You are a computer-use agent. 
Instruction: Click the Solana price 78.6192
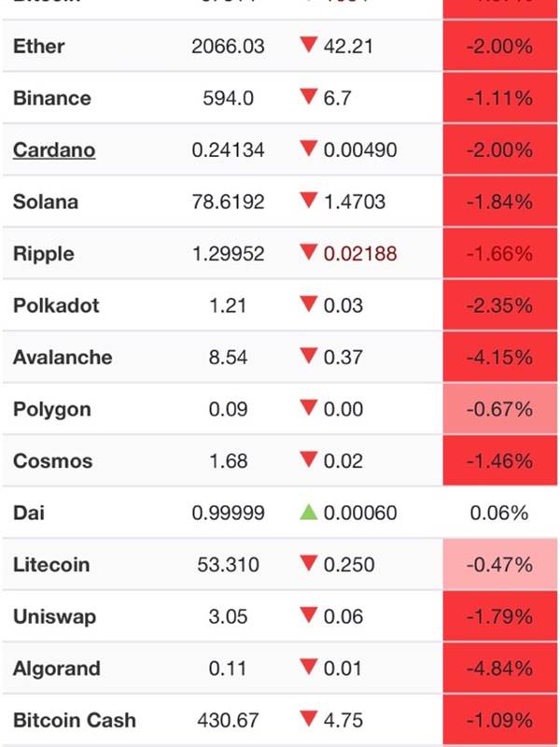point(228,202)
